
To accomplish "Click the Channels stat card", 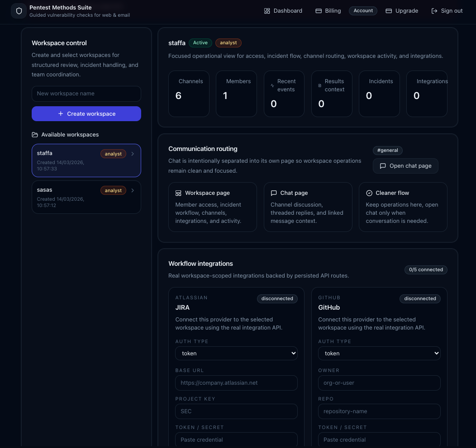I will (x=189, y=94).
